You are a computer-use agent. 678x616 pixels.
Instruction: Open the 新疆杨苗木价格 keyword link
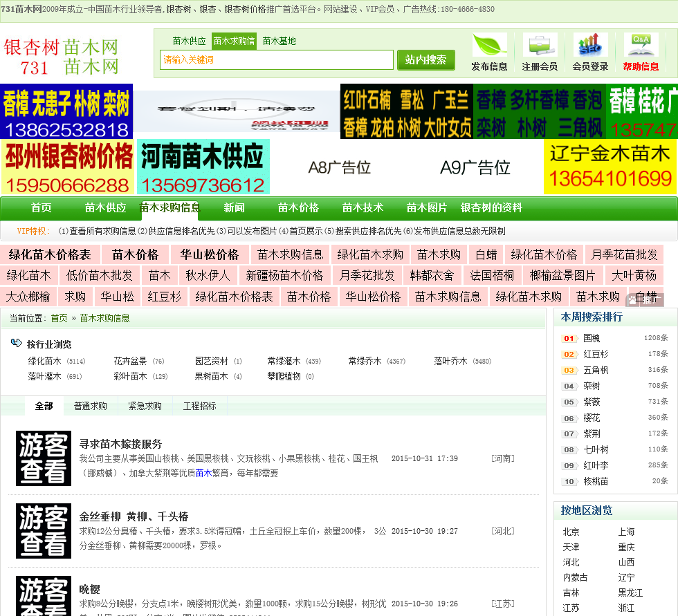click(x=284, y=275)
